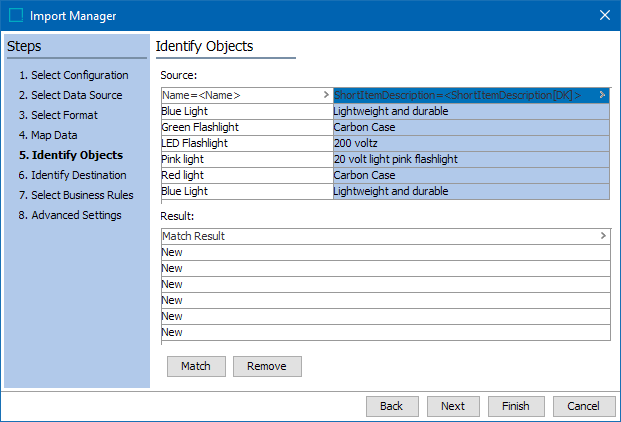The height and width of the screenshot is (422, 621).
Task: Select the Green Flashlight name cell
Action: (247, 127)
